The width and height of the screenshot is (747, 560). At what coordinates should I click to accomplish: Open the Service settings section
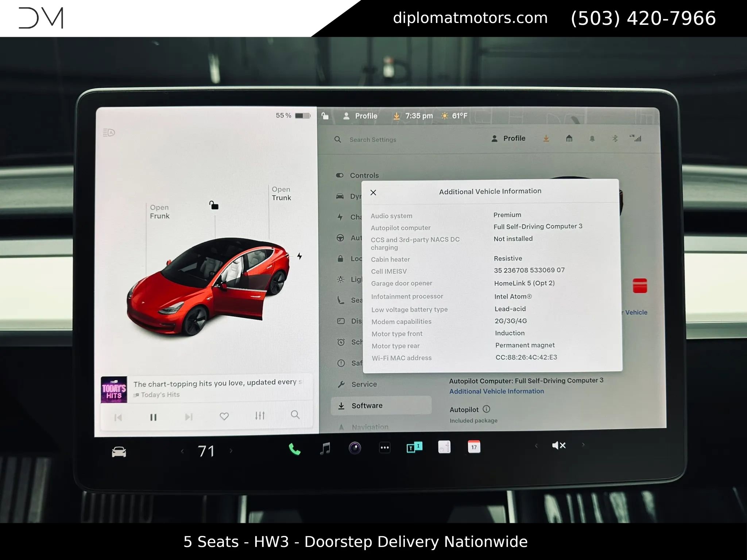coord(365,384)
